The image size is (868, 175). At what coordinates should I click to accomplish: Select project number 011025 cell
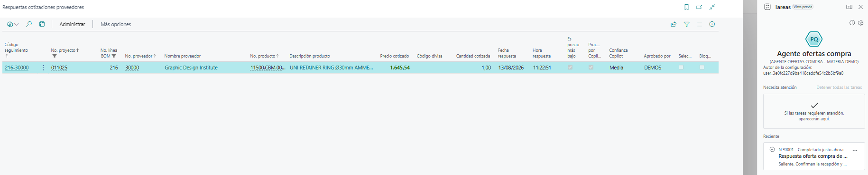tap(59, 68)
